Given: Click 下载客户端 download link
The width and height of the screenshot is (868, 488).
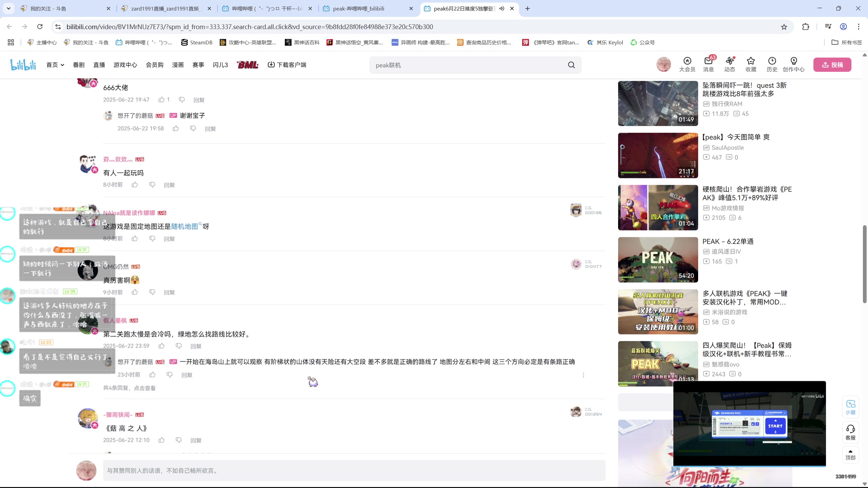Looking at the screenshot, I should pos(287,65).
